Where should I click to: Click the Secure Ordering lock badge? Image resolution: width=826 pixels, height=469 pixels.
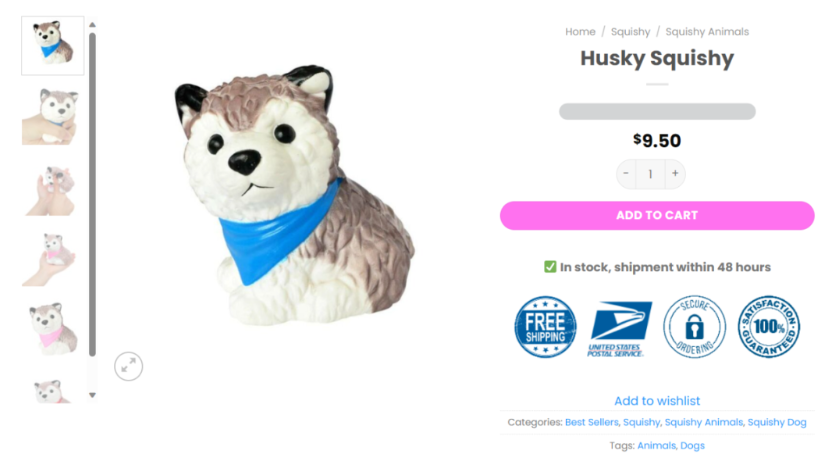pos(694,327)
